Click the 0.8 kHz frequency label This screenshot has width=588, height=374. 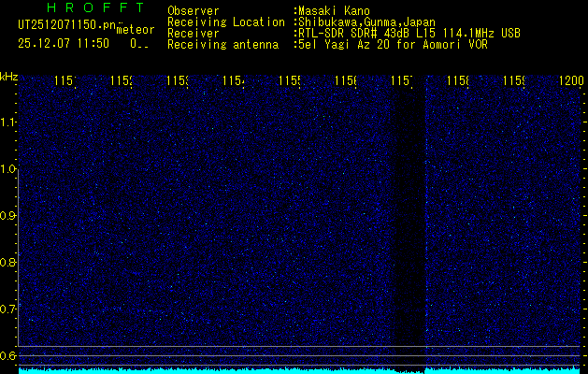pyautogui.click(x=7, y=262)
